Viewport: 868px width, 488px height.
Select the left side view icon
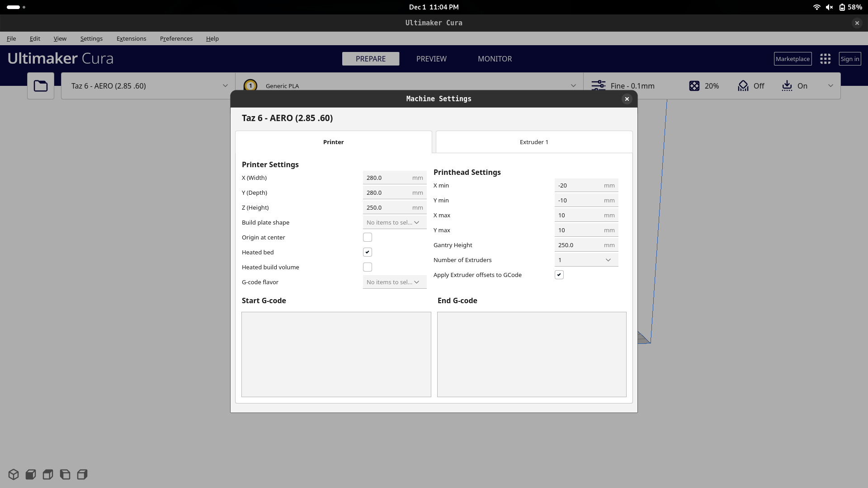tap(65, 474)
